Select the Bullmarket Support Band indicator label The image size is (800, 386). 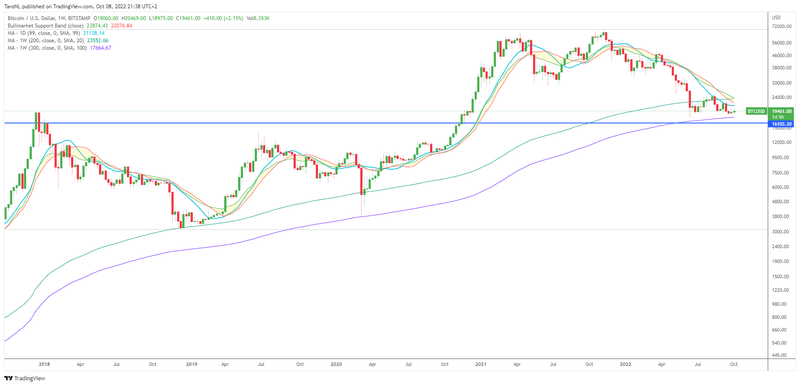(45, 25)
